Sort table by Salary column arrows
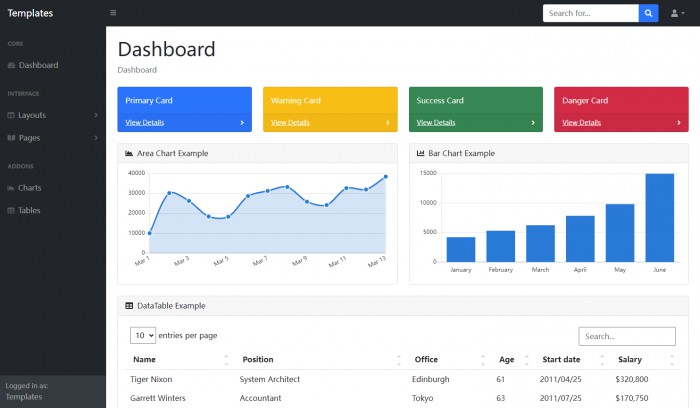This screenshot has height=408, width=700. pos(672,360)
